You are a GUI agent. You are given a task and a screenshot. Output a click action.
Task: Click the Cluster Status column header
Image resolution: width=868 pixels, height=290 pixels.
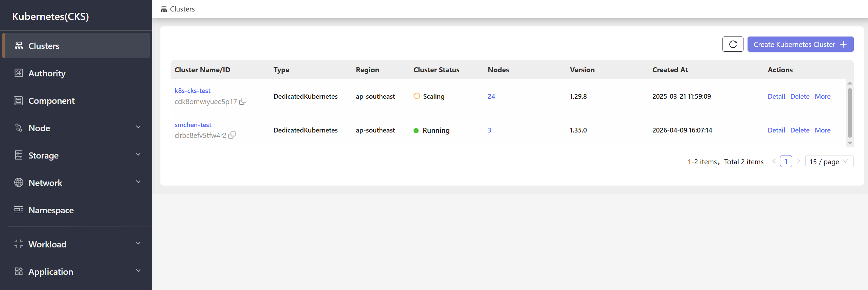[x=436, y=70]
